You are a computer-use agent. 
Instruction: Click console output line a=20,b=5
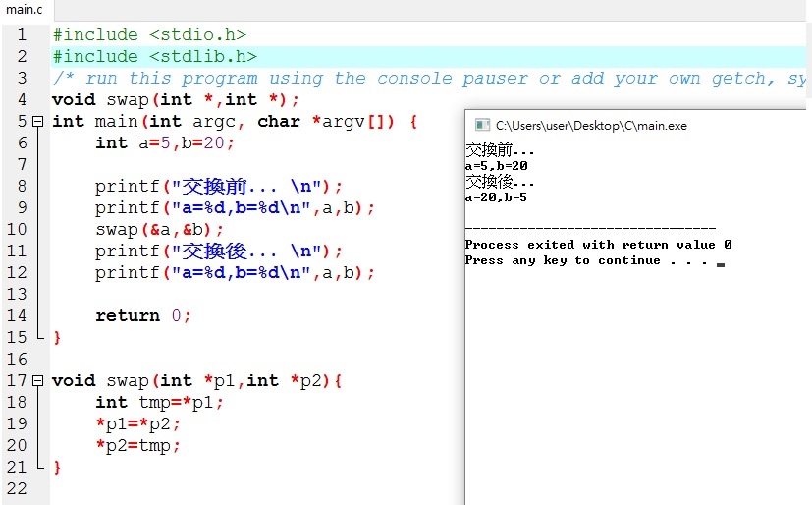496,197
